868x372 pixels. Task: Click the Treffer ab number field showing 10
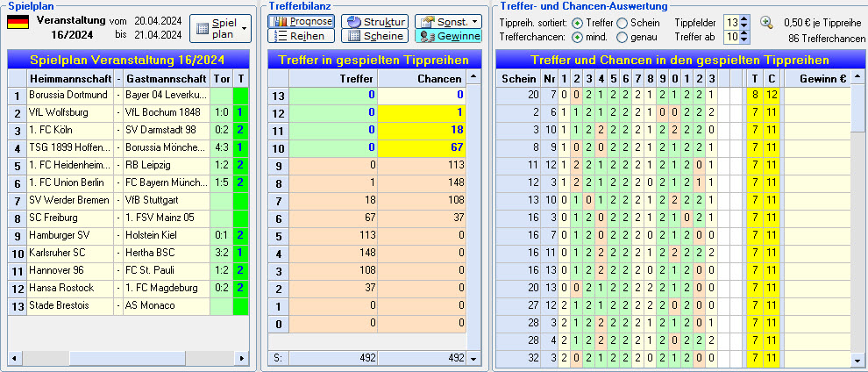tap(732, 37)
